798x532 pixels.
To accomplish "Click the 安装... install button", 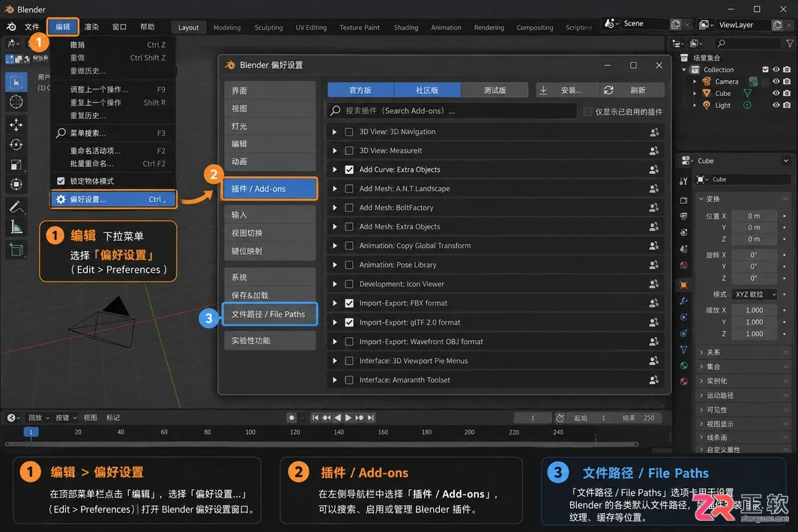I will click(568, 90).
